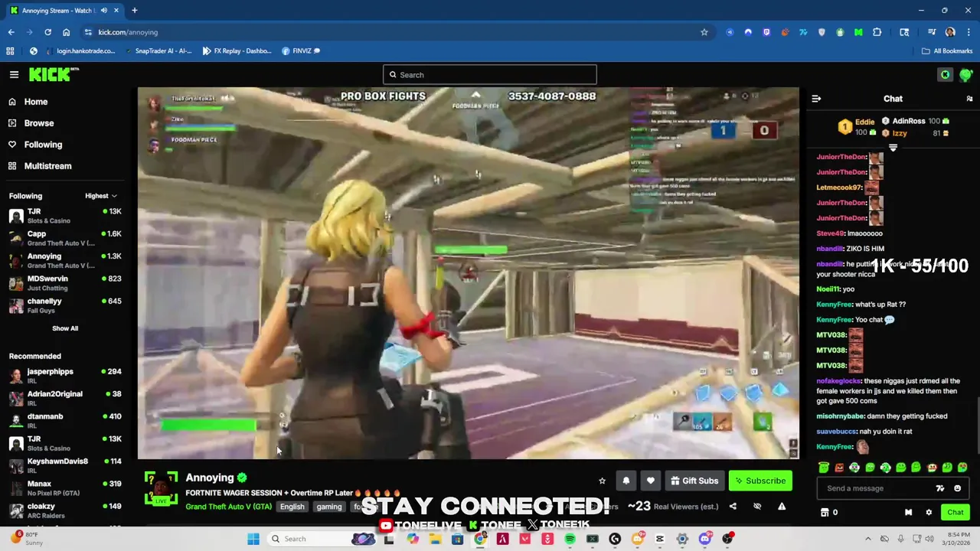Open KeyshawnDavis8 recommended channel

click(x=65, y=465)
